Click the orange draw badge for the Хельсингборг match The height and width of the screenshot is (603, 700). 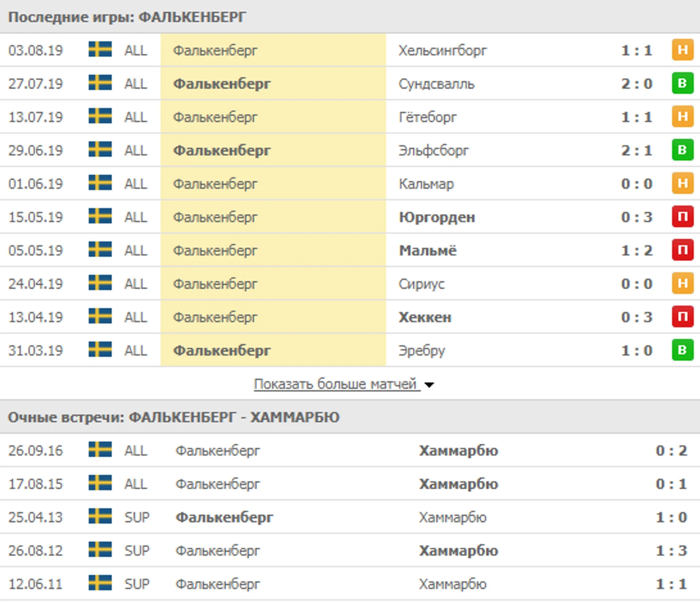(x=683, y=50)
